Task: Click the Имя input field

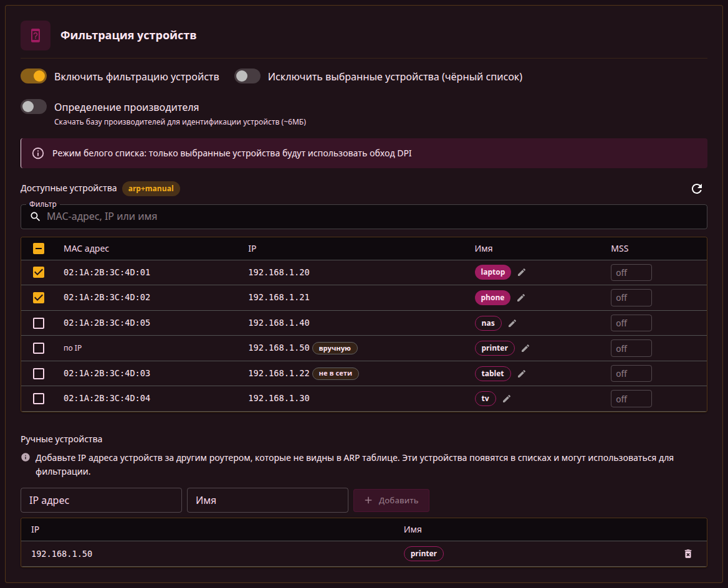Action: point(267,500)
